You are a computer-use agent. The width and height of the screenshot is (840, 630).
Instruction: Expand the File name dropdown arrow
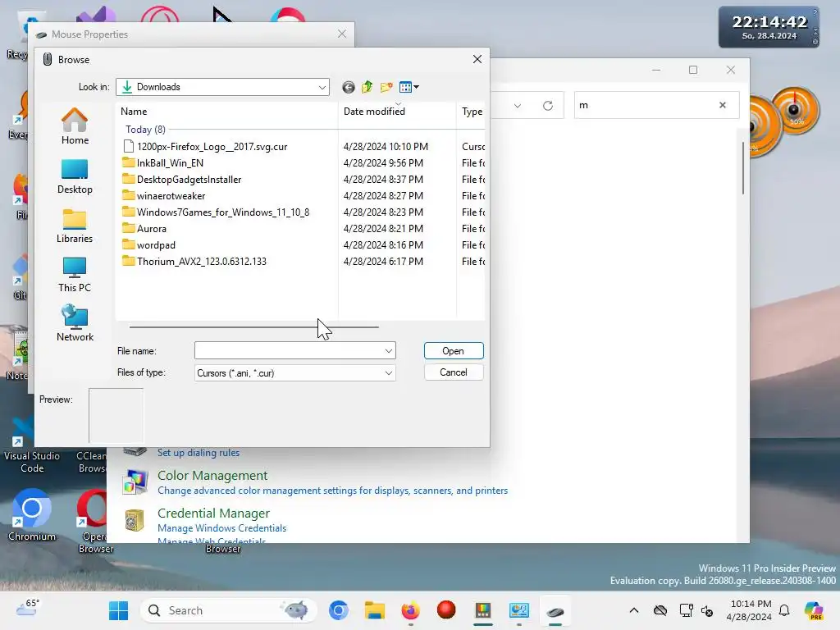point(388,351)
